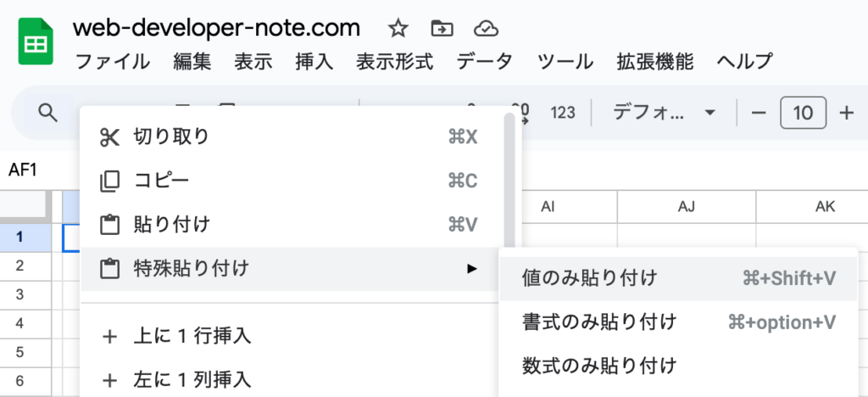Viewport: 868px width, 397px height.
Task: Increase font size with plus button
Action: click(x=845, y=112)
